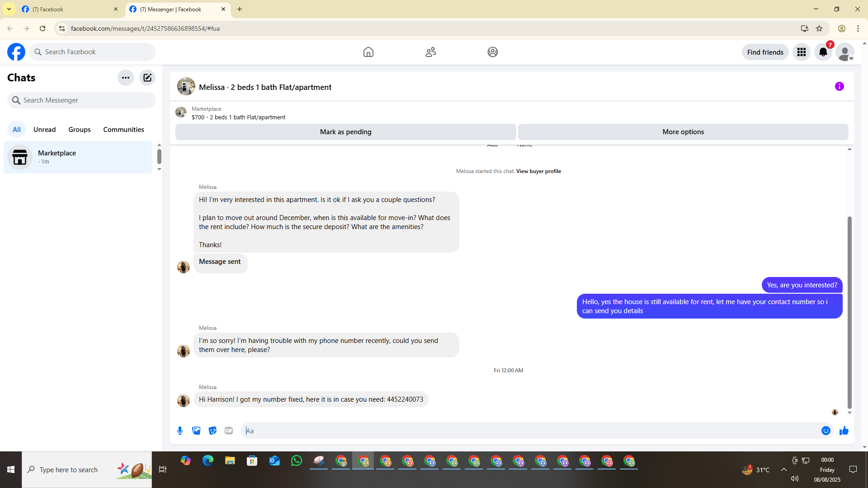Send a thumbs-up like

tap(844, 431)
